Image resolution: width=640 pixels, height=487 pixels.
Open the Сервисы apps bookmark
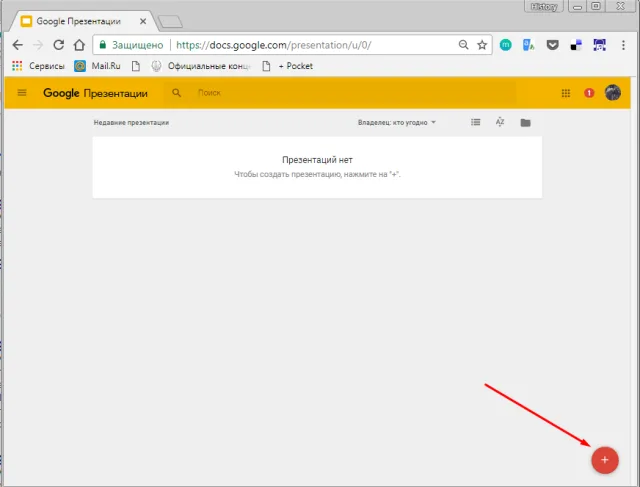[38, 66]
